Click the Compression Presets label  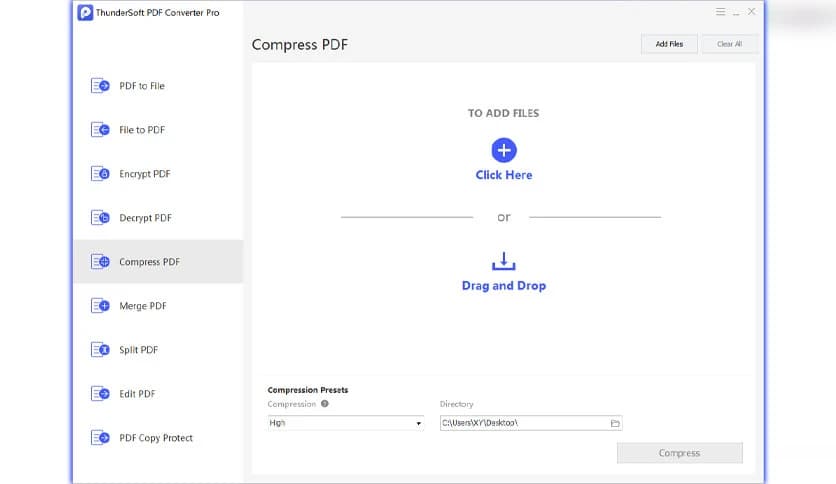pos(308,390)
